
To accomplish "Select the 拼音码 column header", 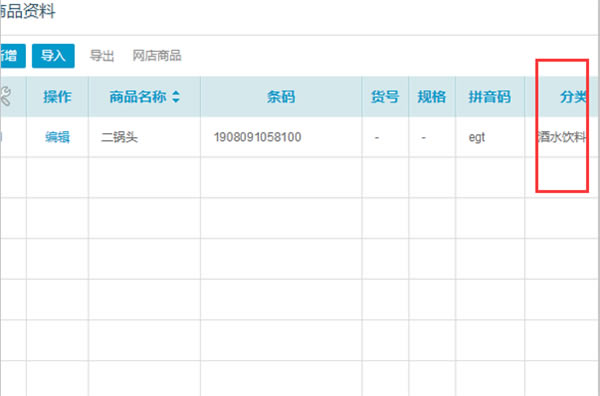I will [490, 97].
